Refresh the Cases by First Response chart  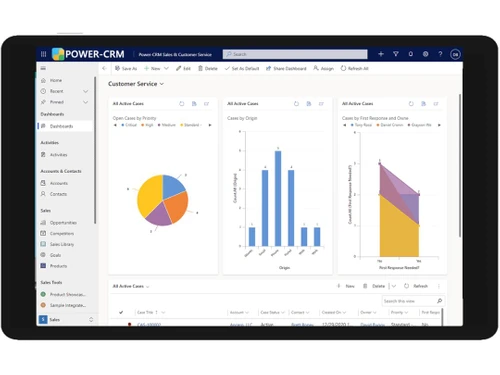coord(411,104)
